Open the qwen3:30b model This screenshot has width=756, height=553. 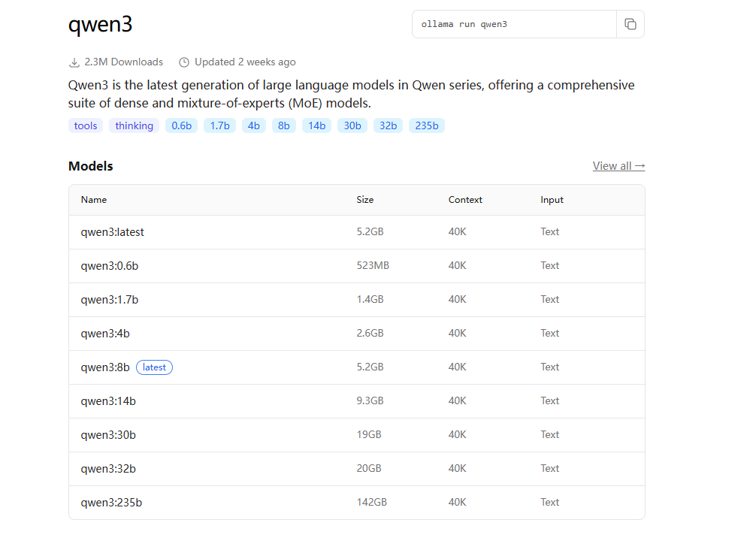tap(108, 435)
